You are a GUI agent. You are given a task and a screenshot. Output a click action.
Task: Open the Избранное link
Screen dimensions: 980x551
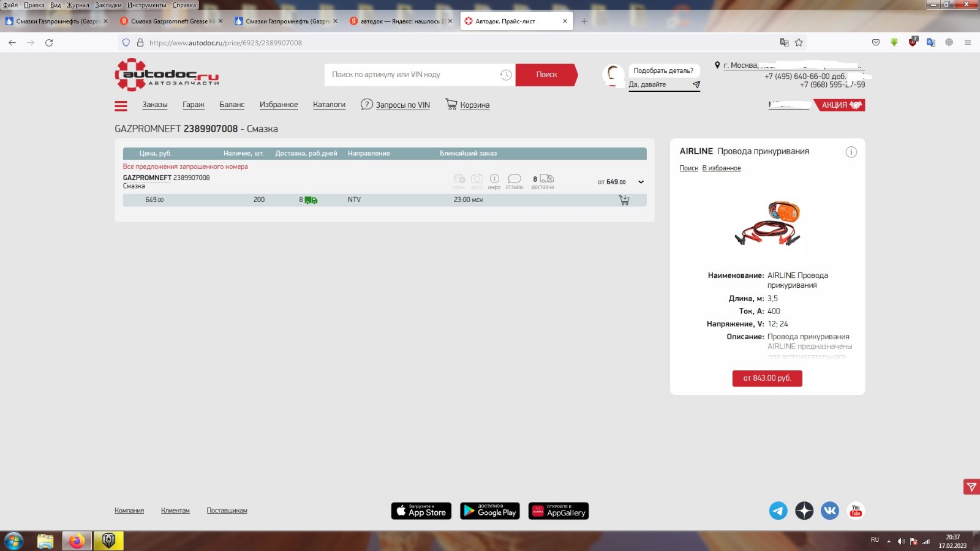[279, 105]
